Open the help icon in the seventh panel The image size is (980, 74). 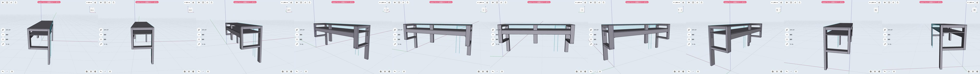(595, 2)
